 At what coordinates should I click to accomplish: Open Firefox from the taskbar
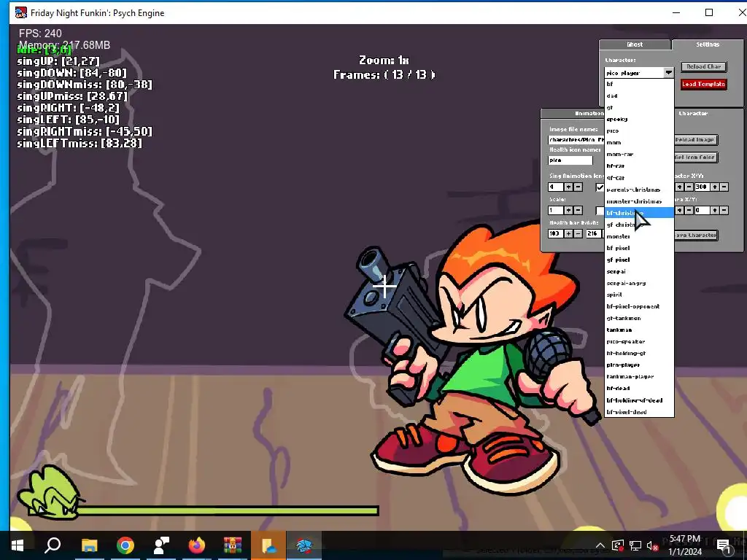click(196, 545)
